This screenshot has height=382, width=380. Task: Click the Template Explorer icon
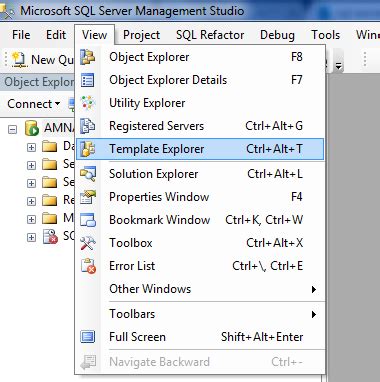point(88,149)
